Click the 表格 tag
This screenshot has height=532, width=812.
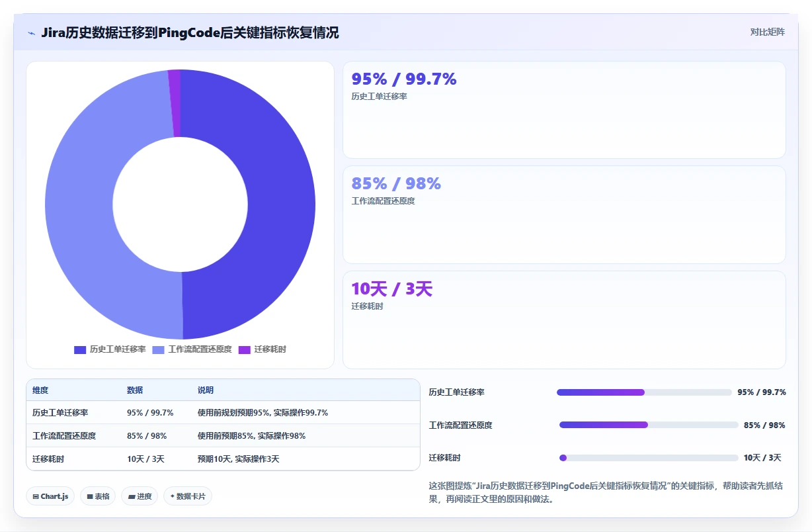click(98, 496)
